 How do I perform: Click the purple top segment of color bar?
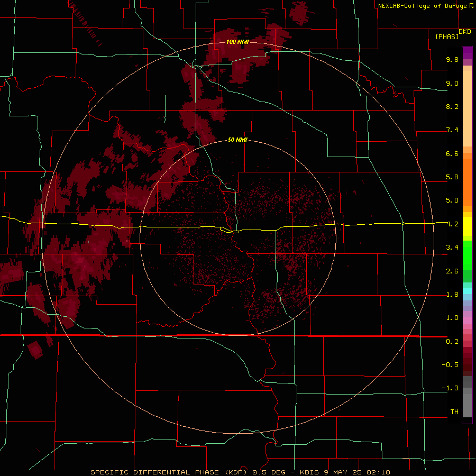point(467,53)
